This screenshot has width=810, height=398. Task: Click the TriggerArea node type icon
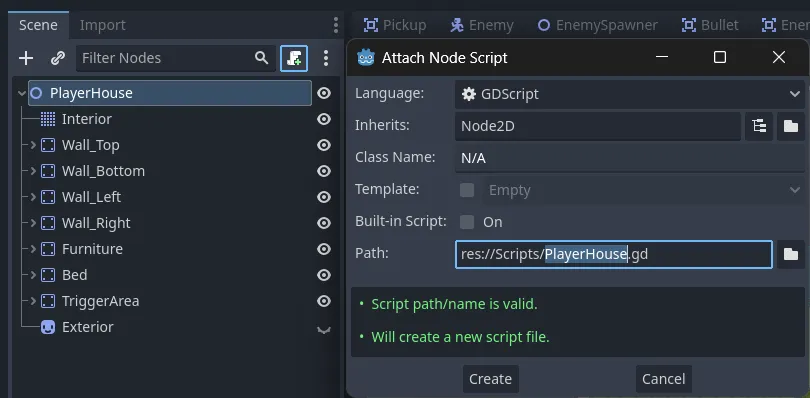pyautogui.click(x=48, y=301)
